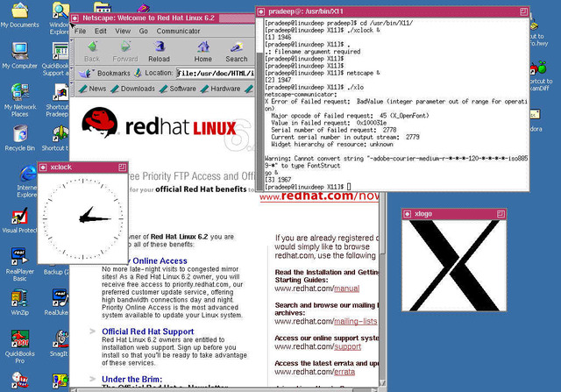Viewport: 561px width, 392px height.
Task: Open Windows Explorer desktop icon
Action: (x=60, y=18)
